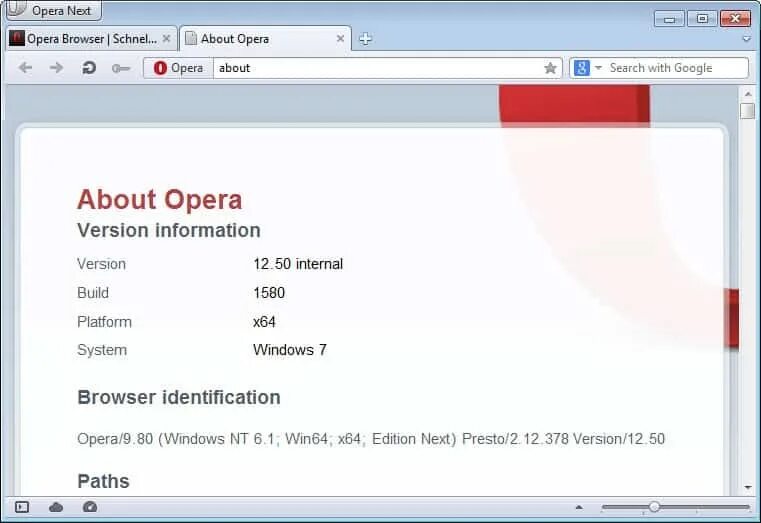Click the vertical scrollbar thumb

point(748,111)
